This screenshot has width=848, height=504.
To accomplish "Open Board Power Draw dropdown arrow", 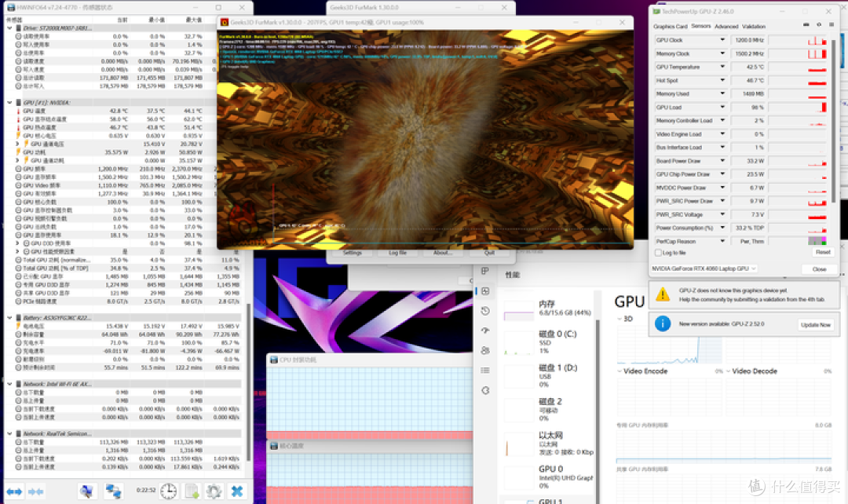I will 722,161.
